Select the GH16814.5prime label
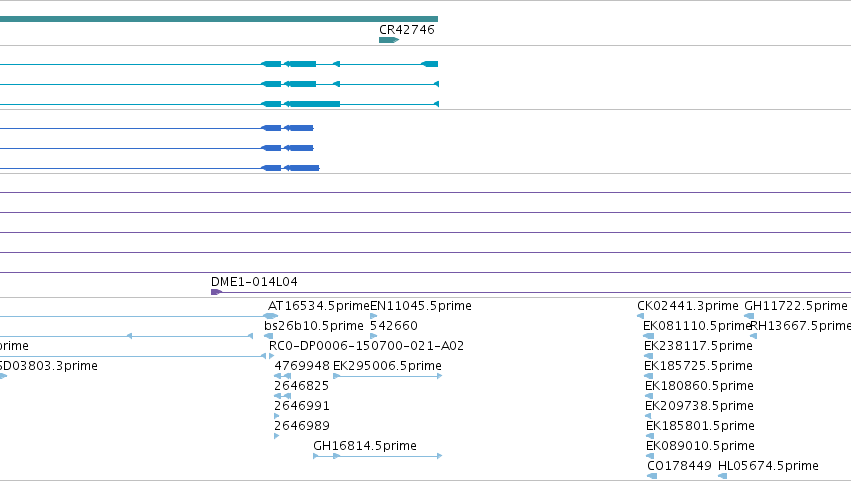 pyautogui.click(x=365, y=446)
